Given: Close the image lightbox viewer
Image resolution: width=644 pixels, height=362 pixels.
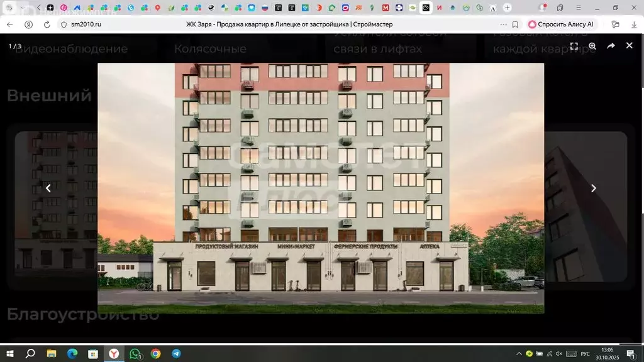Looking at the screenshot, I should pos(629,46).
